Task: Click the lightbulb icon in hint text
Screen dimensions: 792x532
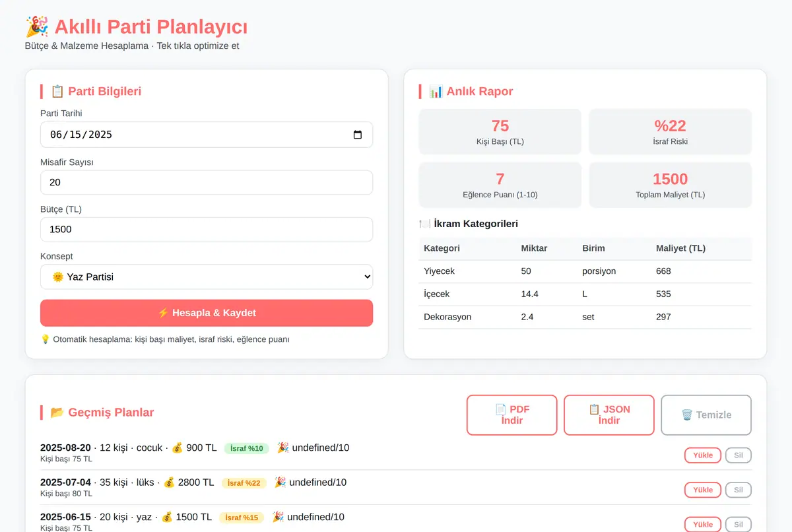Action: (x=45, y=339)
